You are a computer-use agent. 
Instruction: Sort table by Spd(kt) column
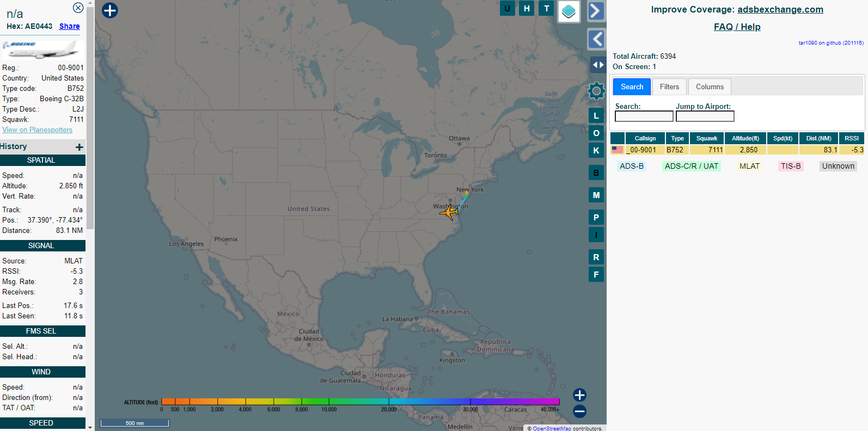tap(783, 138)
